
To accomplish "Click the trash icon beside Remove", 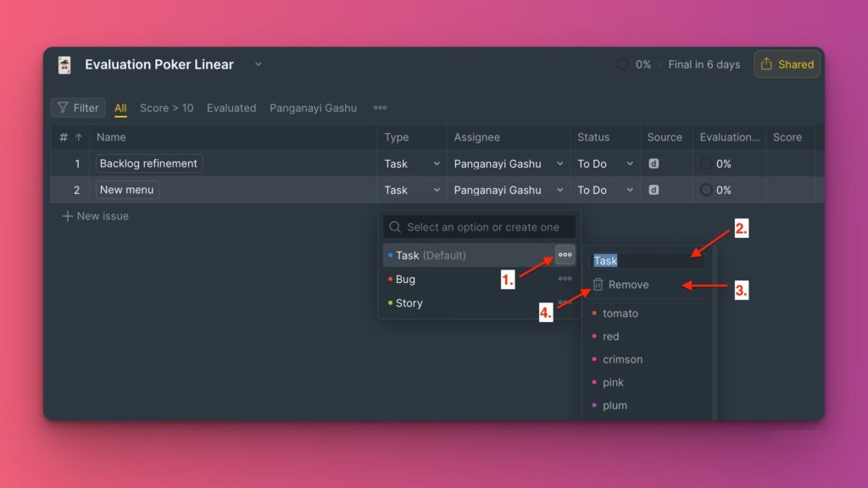I will (598, 285).
